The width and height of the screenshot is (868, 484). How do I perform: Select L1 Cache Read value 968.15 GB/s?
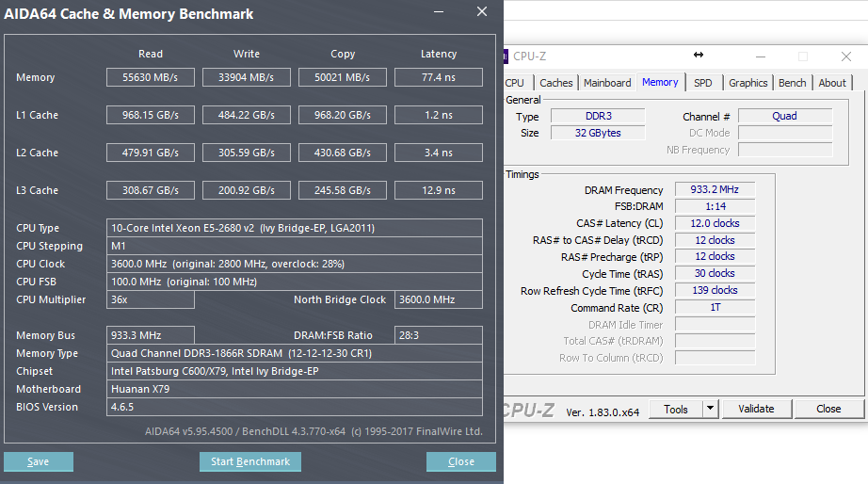coord(151,115)
